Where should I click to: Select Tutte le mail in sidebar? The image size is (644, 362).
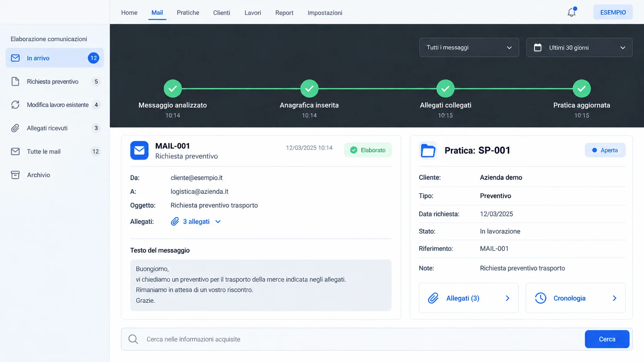click(55, 152)
